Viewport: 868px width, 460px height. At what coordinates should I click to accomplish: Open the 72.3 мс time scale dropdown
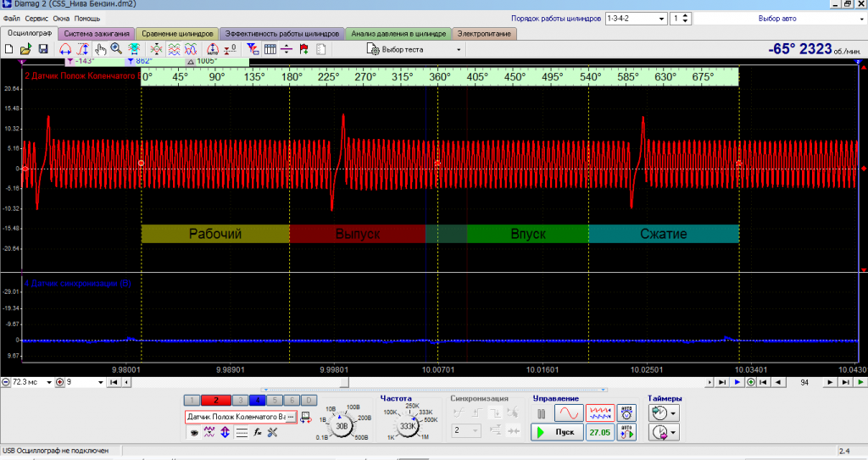(48, 382)
